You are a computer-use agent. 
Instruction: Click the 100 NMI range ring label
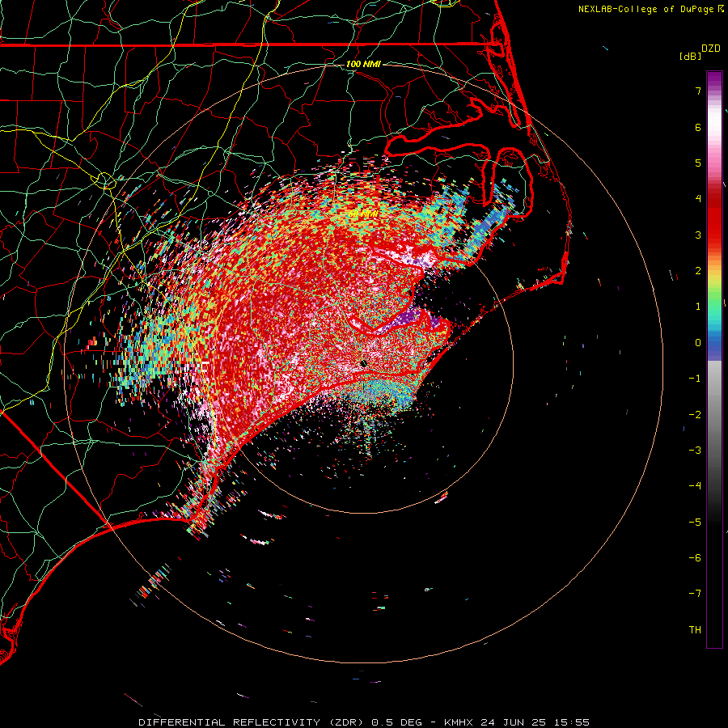click(363, 64)
